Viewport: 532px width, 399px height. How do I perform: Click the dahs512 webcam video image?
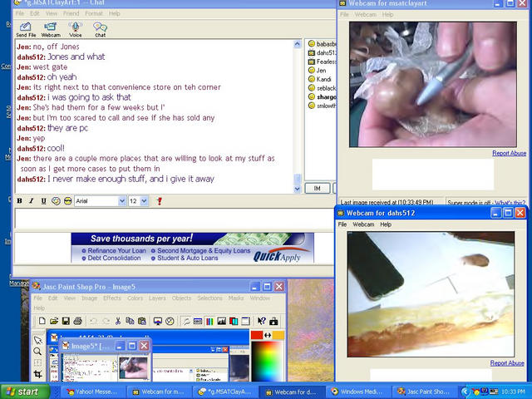tap(431, 294)
